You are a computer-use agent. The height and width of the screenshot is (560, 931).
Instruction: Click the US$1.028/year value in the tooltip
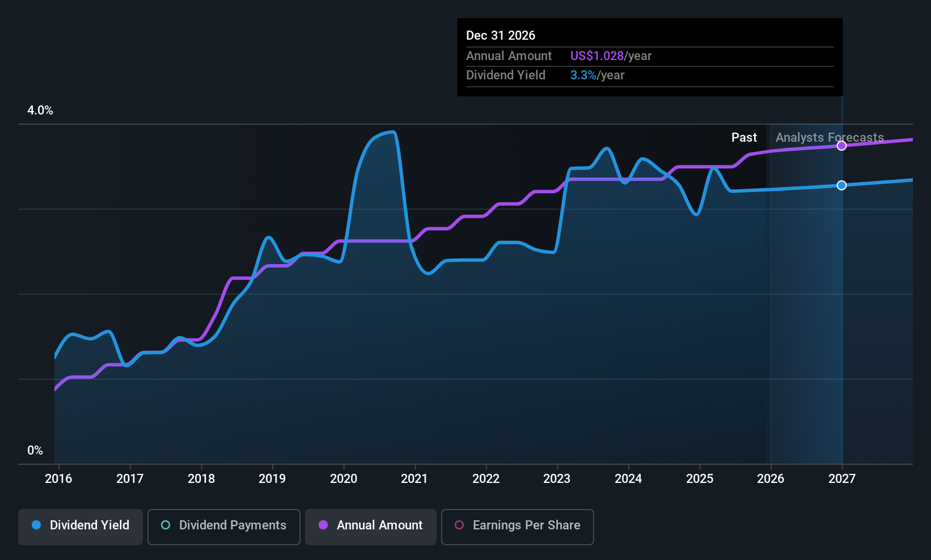point(597,56)
